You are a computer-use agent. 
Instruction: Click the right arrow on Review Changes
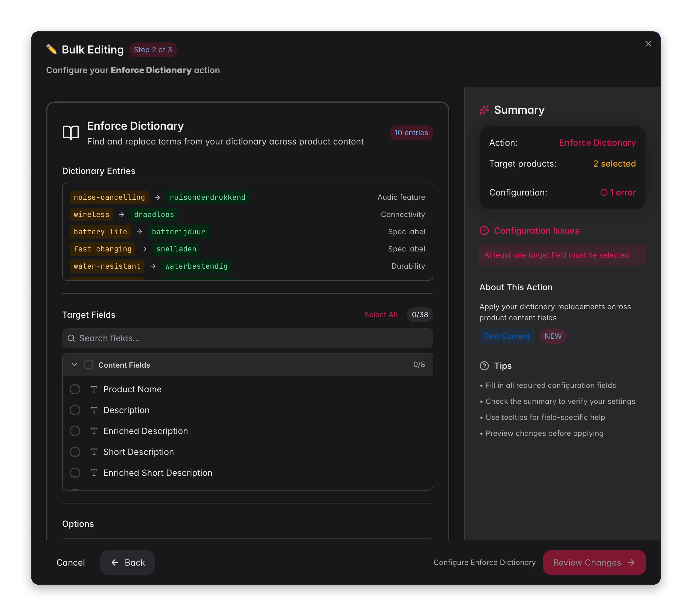click(x=631, y=563)
